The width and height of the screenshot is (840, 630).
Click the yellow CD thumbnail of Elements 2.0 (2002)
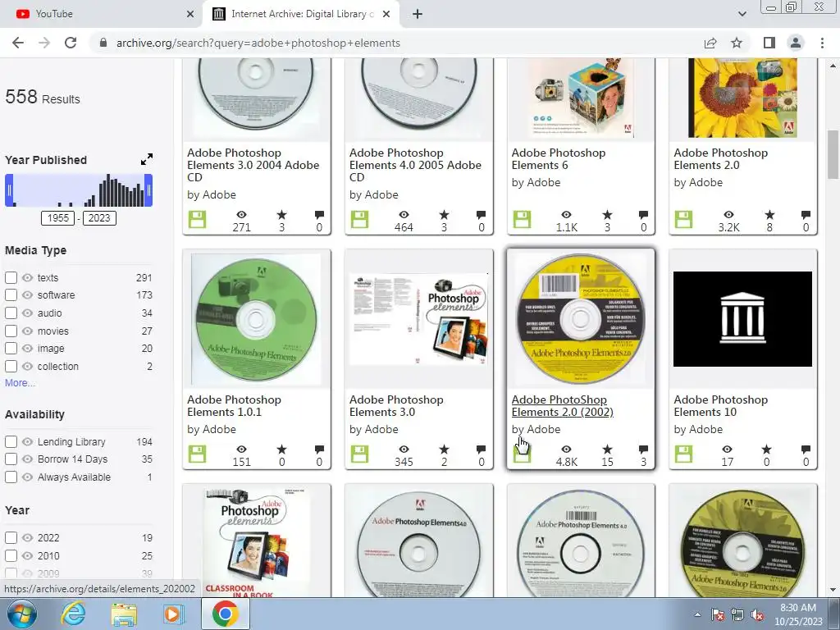[x=580, y=319]
